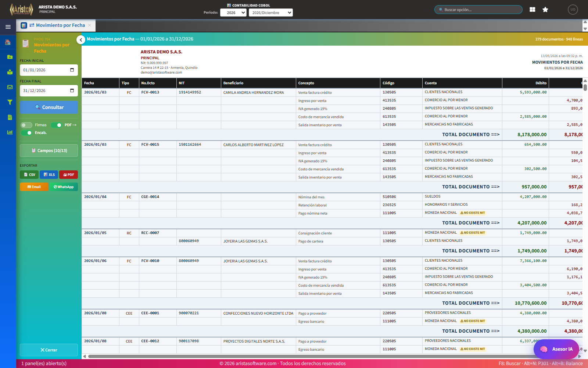The height and width of the screenshot is (368, 588).
Task: Click the Consultar button
Action: pyautogui.click(x=49, y=107)
